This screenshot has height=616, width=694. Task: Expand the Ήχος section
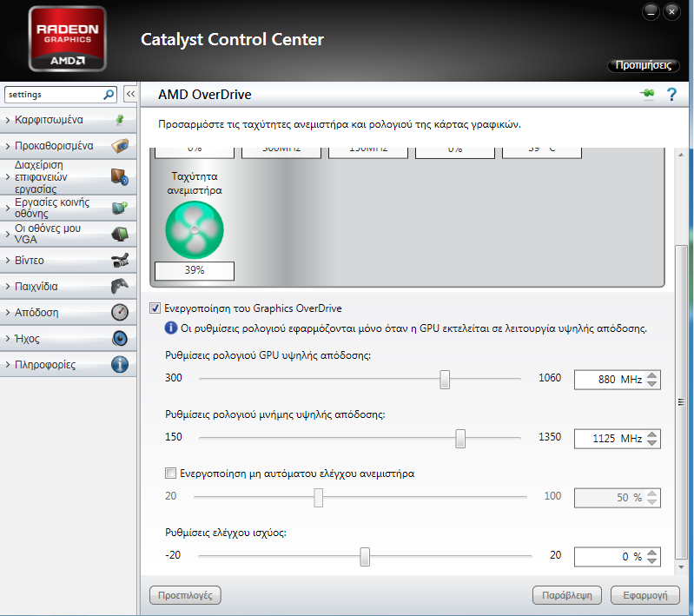68,338
